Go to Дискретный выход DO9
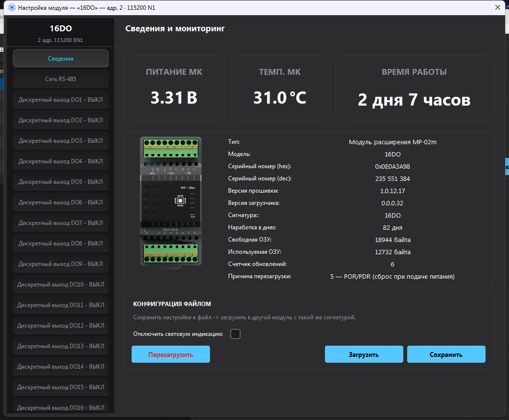This screenshot has width=509, height=420. click(x=61, y=264)
